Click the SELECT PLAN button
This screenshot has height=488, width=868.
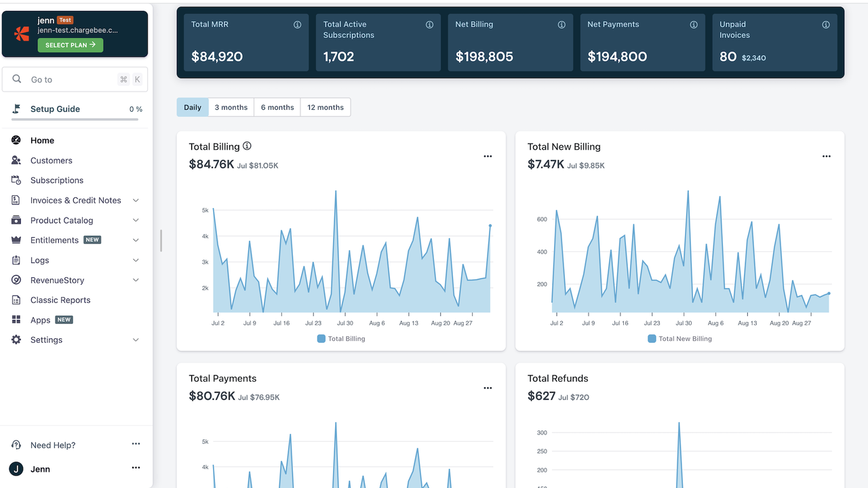tap(71, 45)
